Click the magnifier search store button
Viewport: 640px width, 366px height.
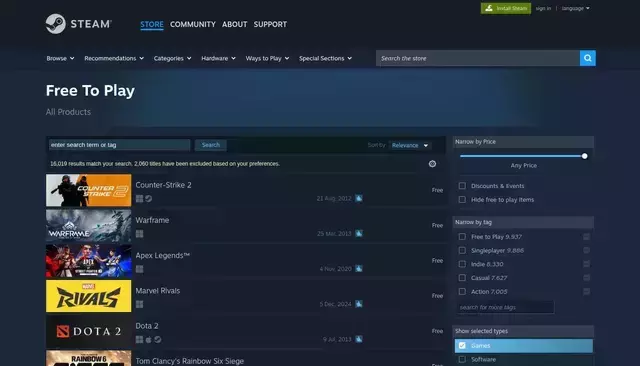tap(587, 58)
